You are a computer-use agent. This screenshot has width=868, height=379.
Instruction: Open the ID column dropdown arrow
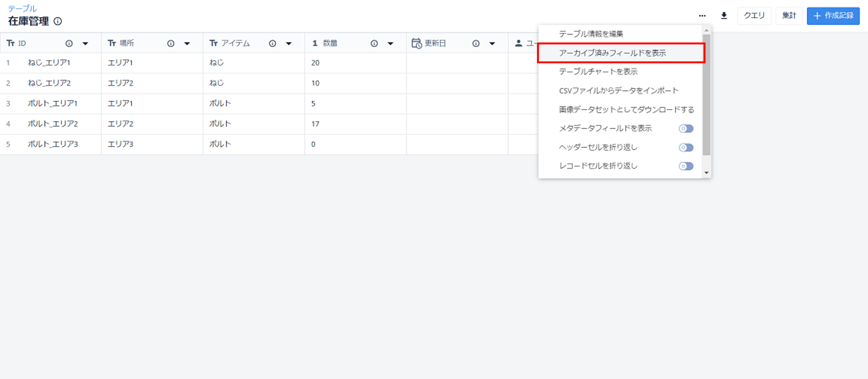[85, 44]
